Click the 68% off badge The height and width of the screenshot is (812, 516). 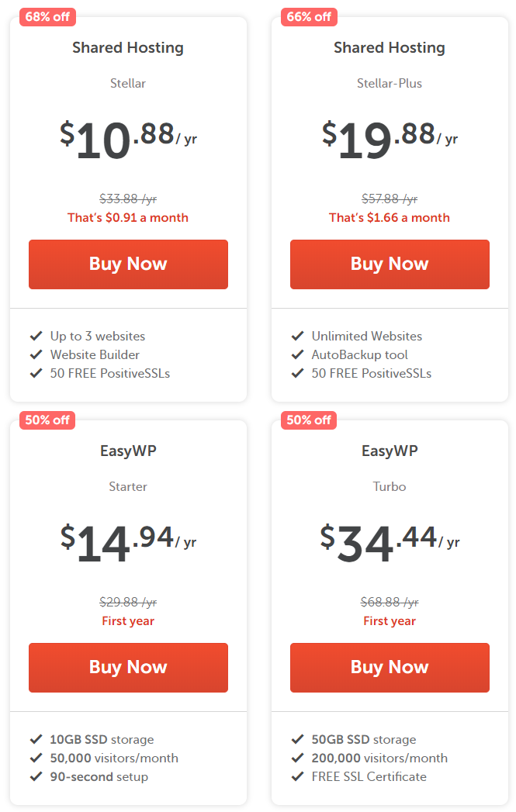47,16
